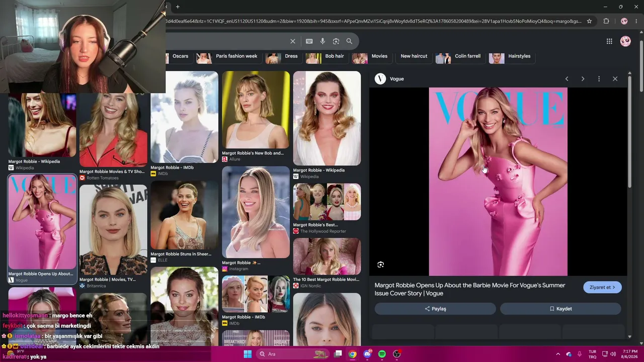
Task: Share the image with Paylaş button
Action: (x=435, y=309)
